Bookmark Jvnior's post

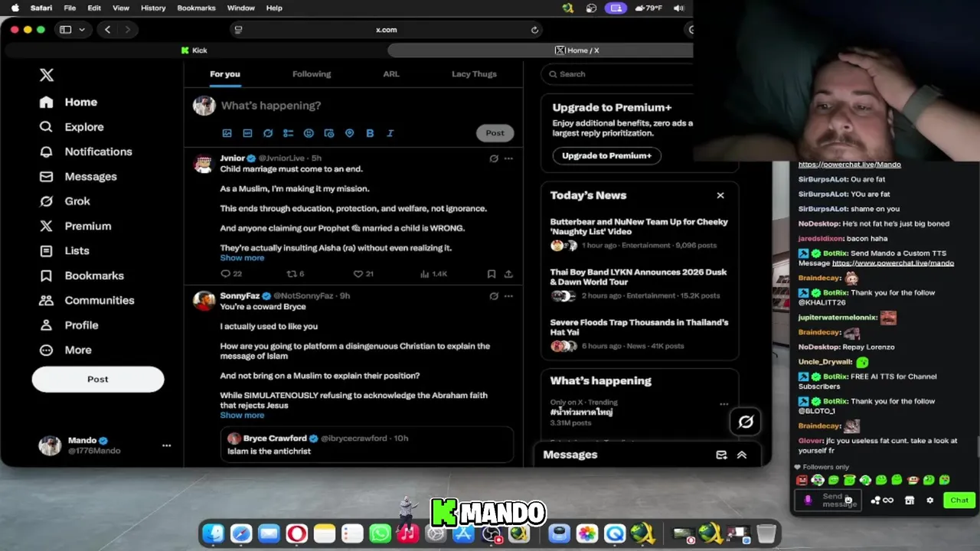point(492,274)
